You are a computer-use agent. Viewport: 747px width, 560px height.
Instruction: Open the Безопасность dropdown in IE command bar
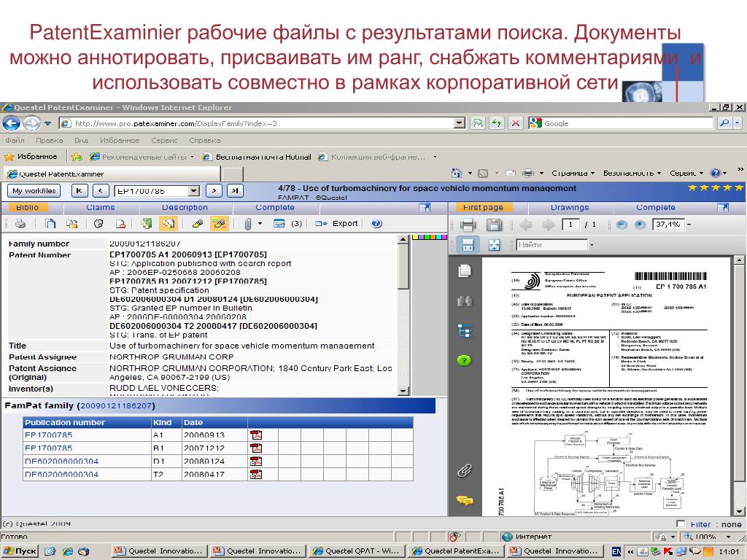tap(632, 174)
